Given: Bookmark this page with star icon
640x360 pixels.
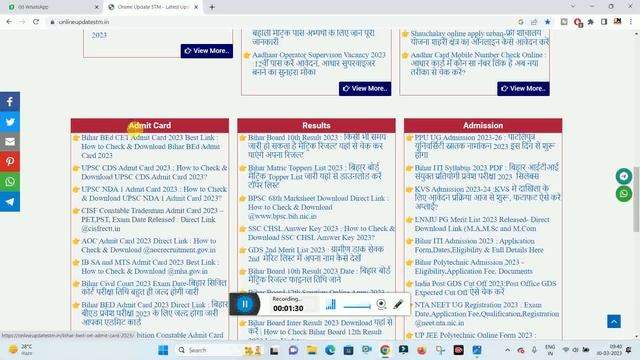Looking at the screenshot, I should click(x=548, y=22).
